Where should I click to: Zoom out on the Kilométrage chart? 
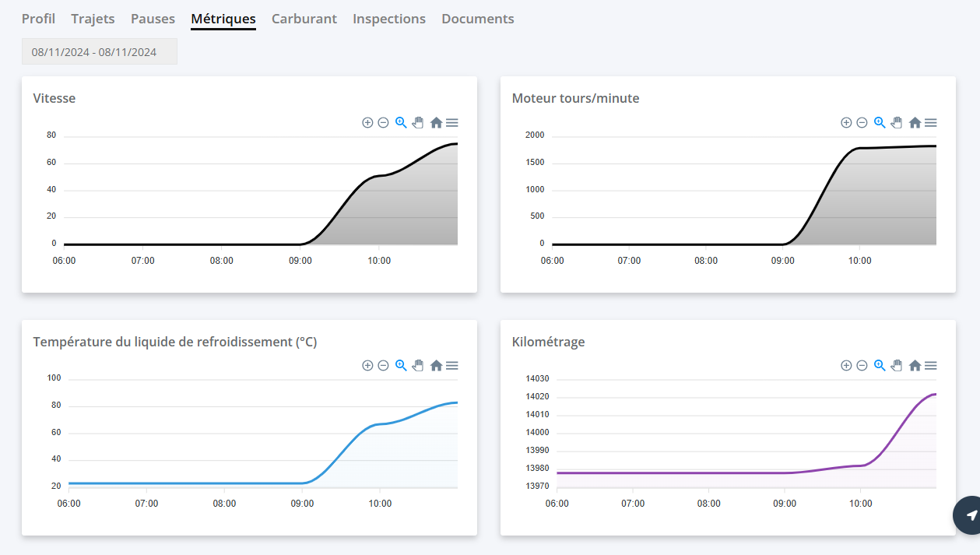coord(862,365)
